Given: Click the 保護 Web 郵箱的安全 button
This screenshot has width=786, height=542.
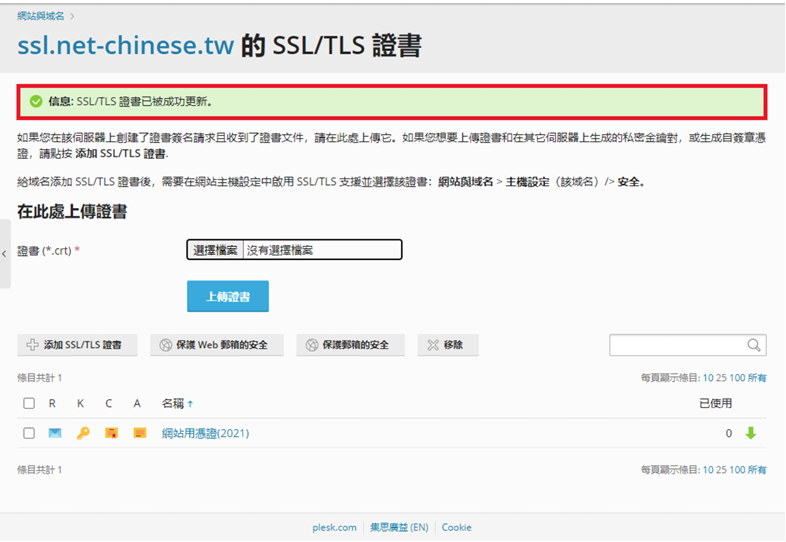Looking at the screenshot, I should click(217, 345).
